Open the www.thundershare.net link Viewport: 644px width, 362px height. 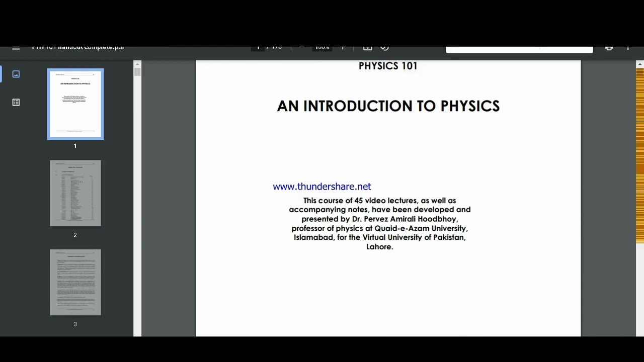click(322, 187)
